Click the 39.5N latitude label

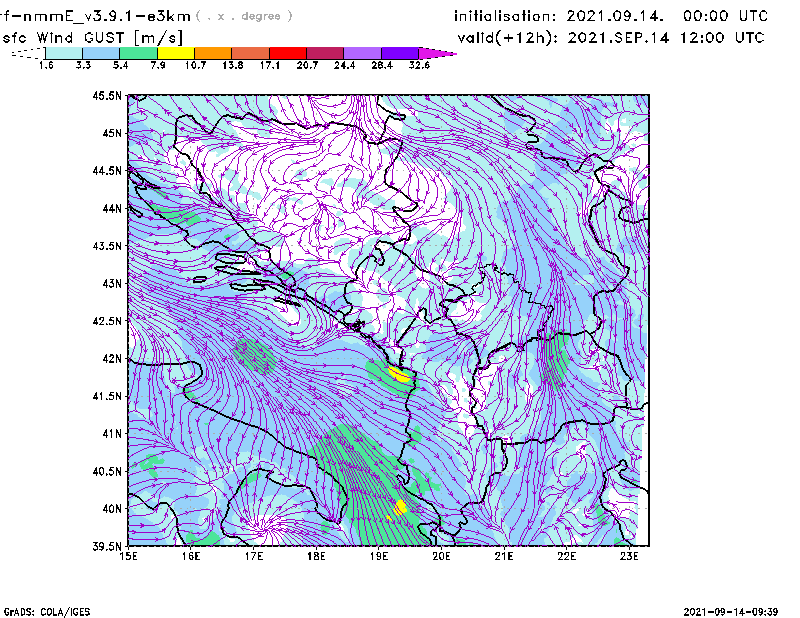click(x=107, y=546)
